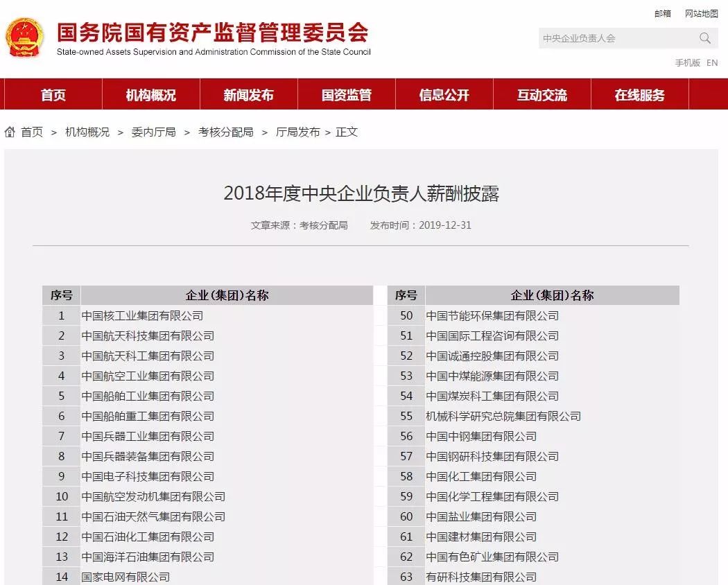Screen dimensions: 728x585
Task: Open 中国核工业集团有限公司 entry in the table
Action: tap(142, 315)
